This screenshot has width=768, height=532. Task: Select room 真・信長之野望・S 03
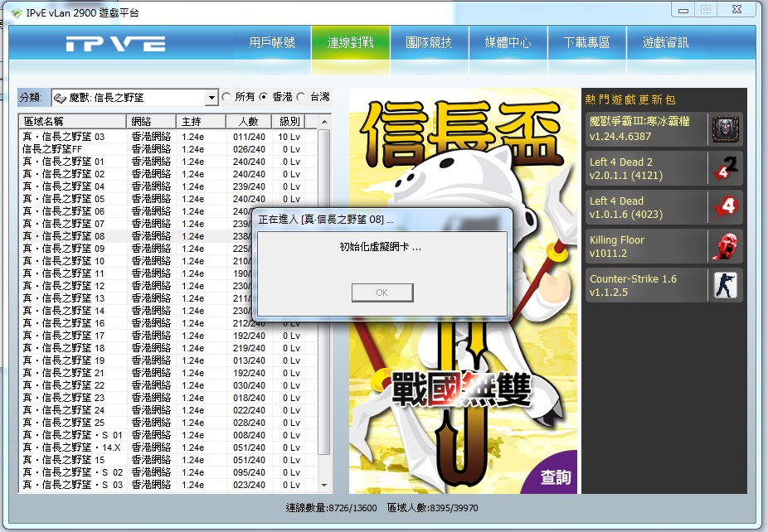tap(168, 485)
